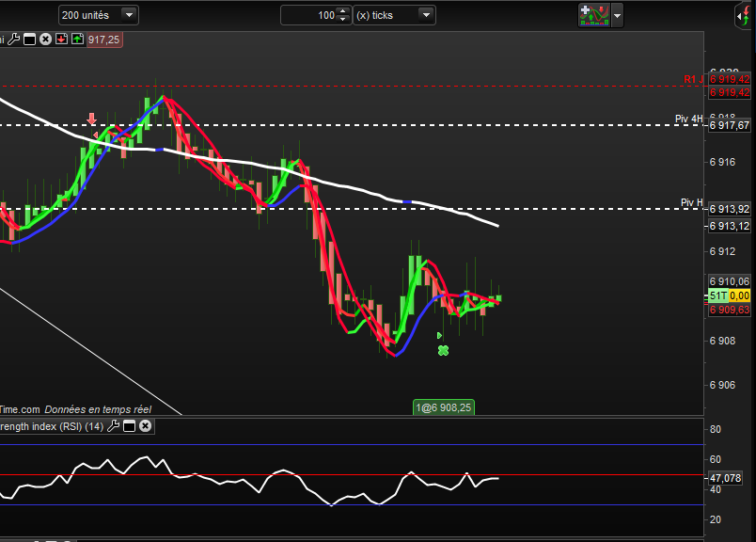Click the red down arrow sell marker on chart

(x=91, y=119)
